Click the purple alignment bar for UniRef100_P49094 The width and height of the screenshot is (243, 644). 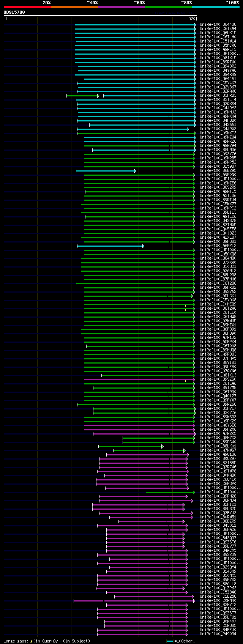coord(142,634)
